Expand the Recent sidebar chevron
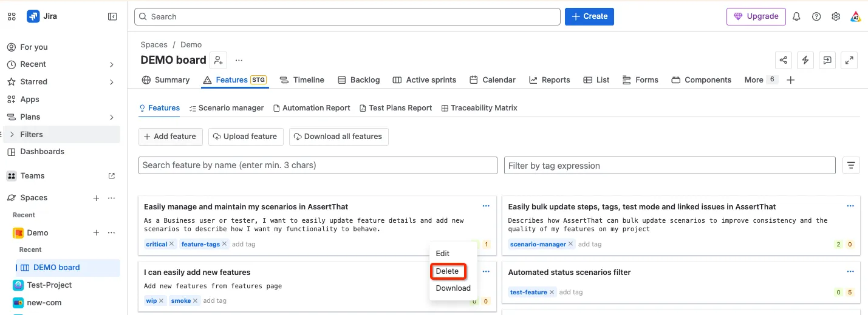Viewport: 868px width, 315px height. click(x=112, y=64)
